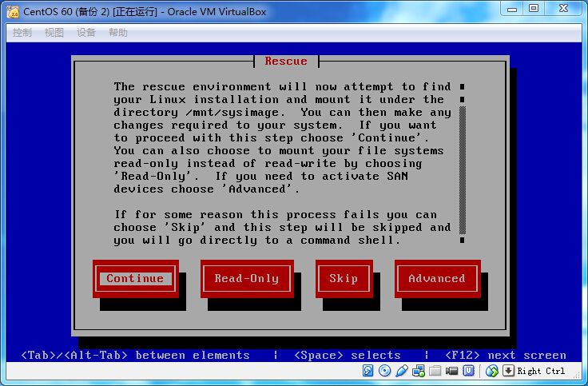Click the hard disk activity icon
This screenshot has height=386, width=588.
[368, 371]
